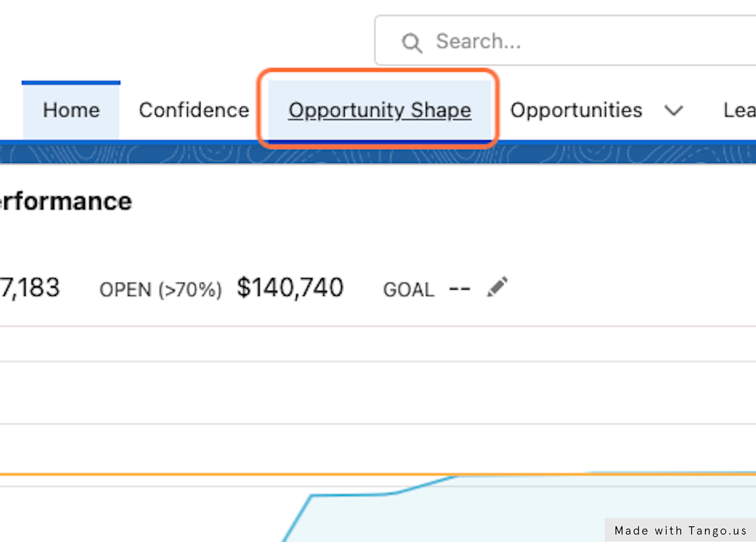Viewport: 756px width, 542px height.
Task: Open the partially visible Leads tab
Action: click(739, 110)
